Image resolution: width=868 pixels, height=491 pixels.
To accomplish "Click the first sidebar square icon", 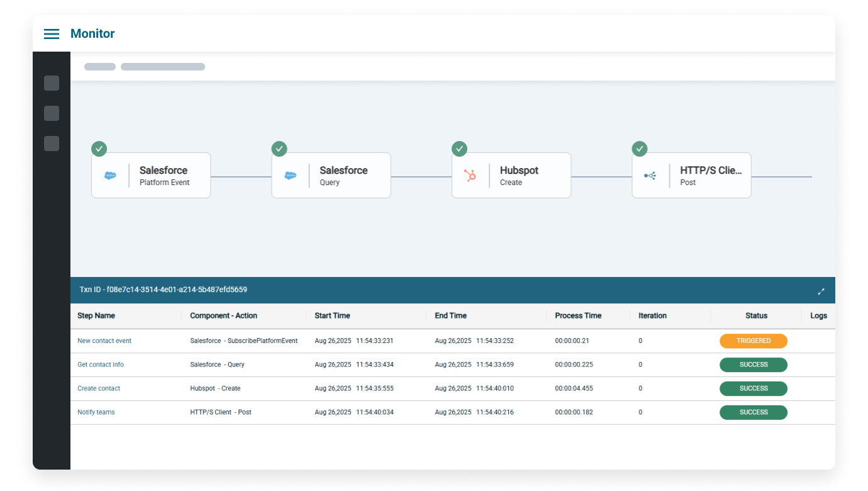I will pos(52,83).
